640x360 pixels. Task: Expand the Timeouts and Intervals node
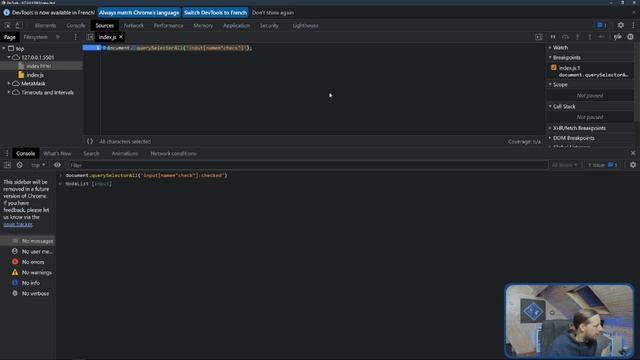tap(9, 93)
